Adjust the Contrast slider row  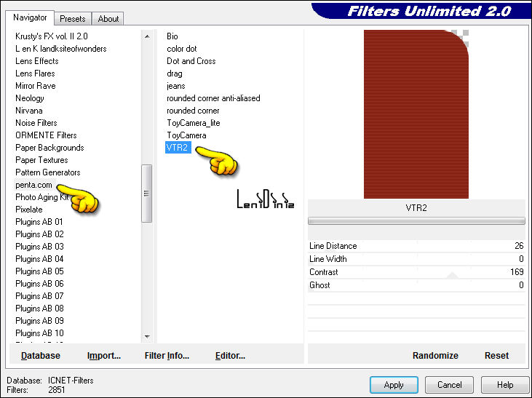[x=416, y=272]
